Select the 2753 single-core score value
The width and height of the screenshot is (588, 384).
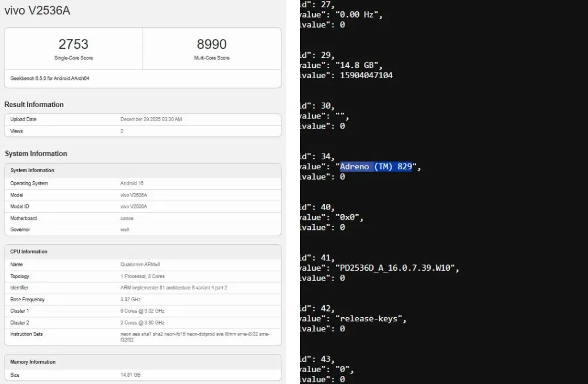coord(74,44)
